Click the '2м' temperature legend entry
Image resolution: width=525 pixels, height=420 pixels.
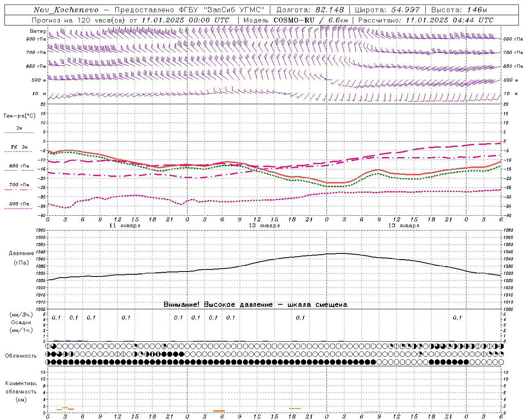[x=19, y=128]
